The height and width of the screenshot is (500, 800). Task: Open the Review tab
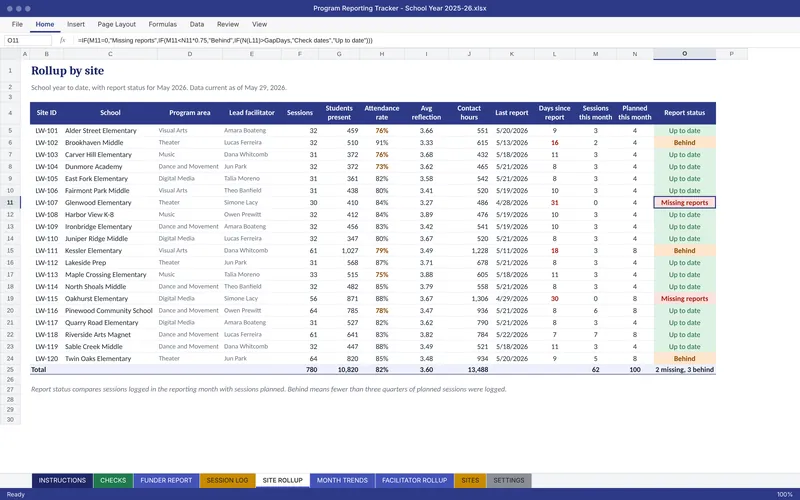pos(228,24)
